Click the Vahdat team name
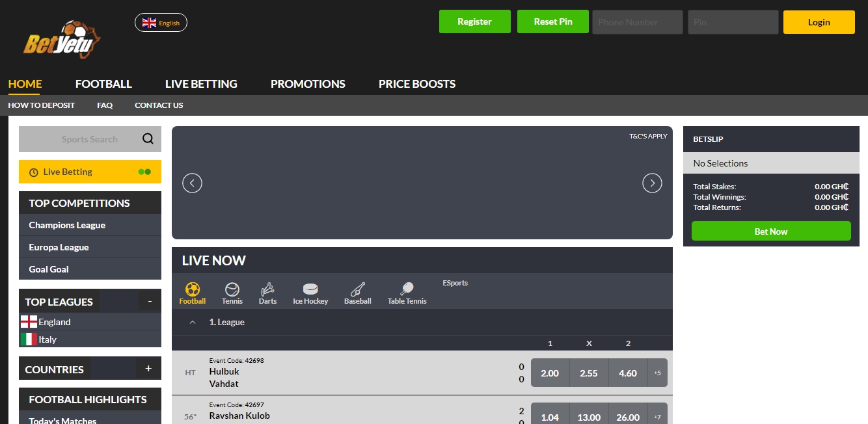Screen dimensions: 868x424 click(224, 384)
